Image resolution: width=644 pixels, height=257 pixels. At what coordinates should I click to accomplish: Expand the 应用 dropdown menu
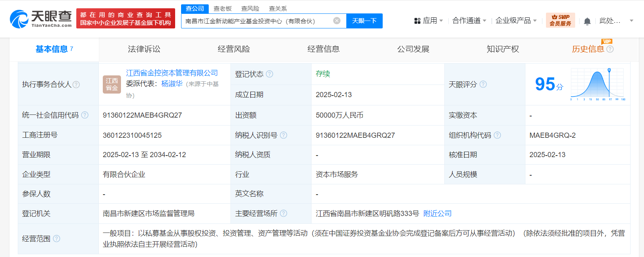[x=429, y=21]
